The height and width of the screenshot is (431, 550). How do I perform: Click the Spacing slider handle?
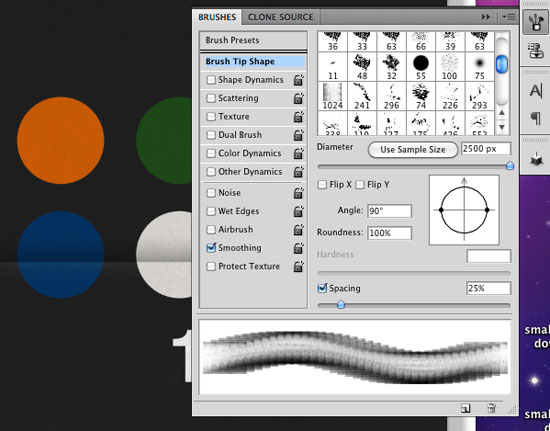[x=341, y=304]
